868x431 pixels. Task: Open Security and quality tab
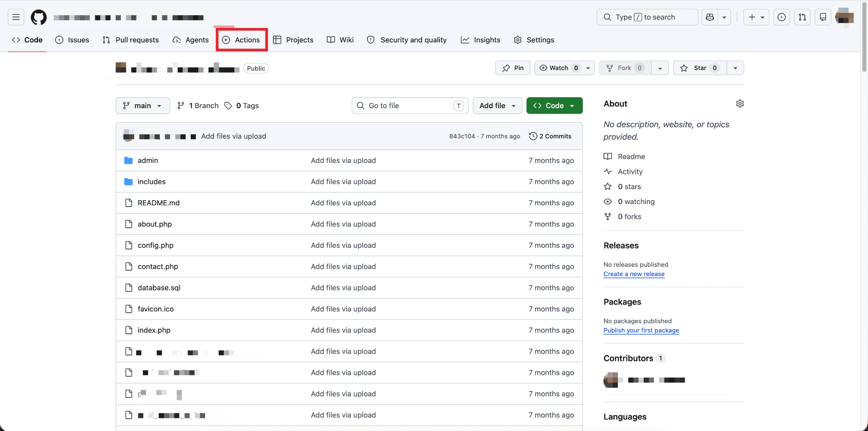pyautogui.click(x=406, y=40)
